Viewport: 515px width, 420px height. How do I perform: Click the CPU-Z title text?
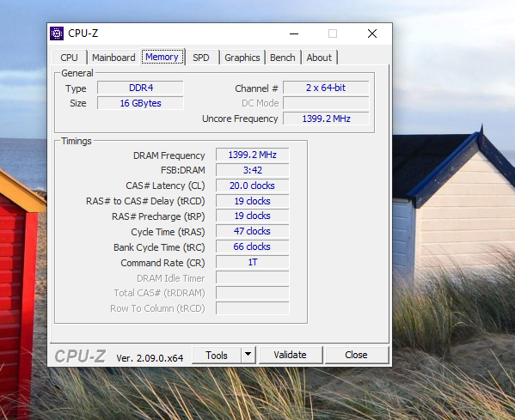point(83,33)
